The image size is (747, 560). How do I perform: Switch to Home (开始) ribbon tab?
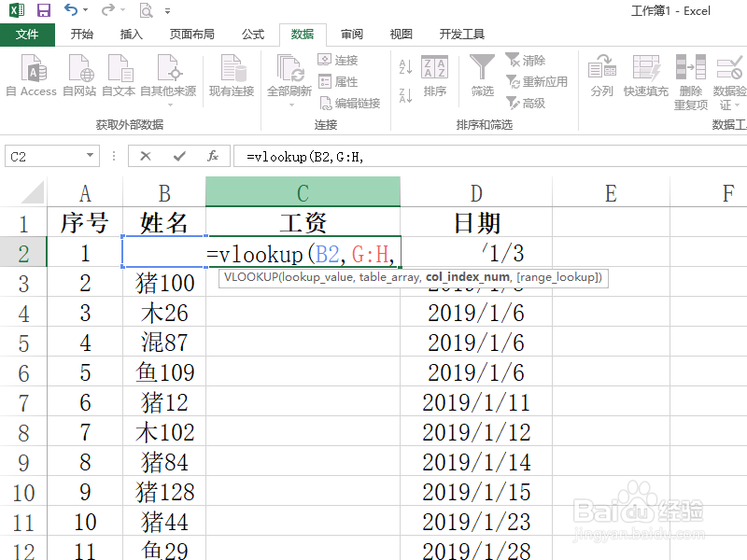click(82, 35)
